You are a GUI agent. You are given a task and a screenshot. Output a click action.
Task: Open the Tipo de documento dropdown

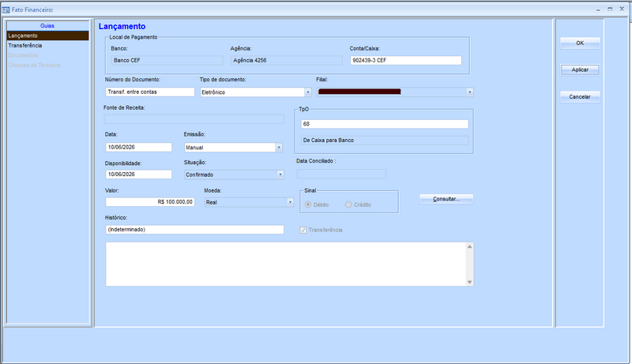(x=307, y=92)
